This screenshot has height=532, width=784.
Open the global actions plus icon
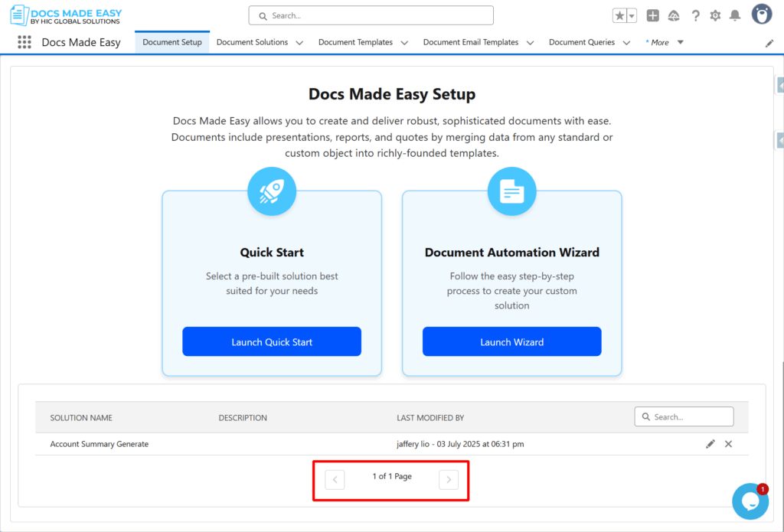click(x=652, y=15)
